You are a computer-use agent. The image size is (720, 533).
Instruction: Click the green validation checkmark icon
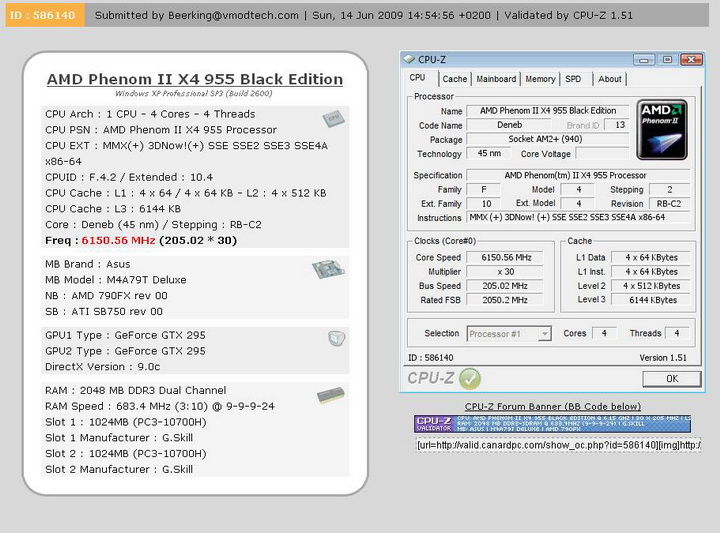click(469, 379)
